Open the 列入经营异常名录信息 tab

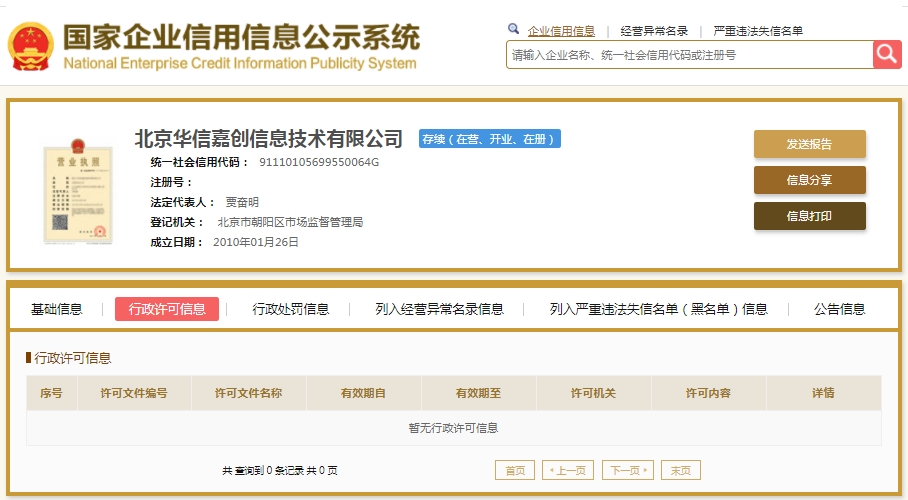(x=440, y=309)
